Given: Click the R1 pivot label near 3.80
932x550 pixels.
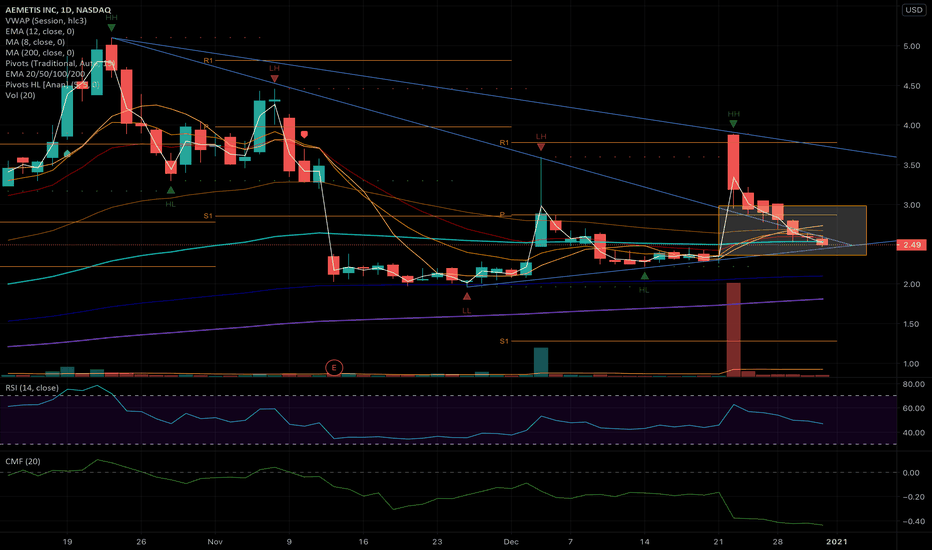Looking at the screenshot, I should click(x=504, y=143).
